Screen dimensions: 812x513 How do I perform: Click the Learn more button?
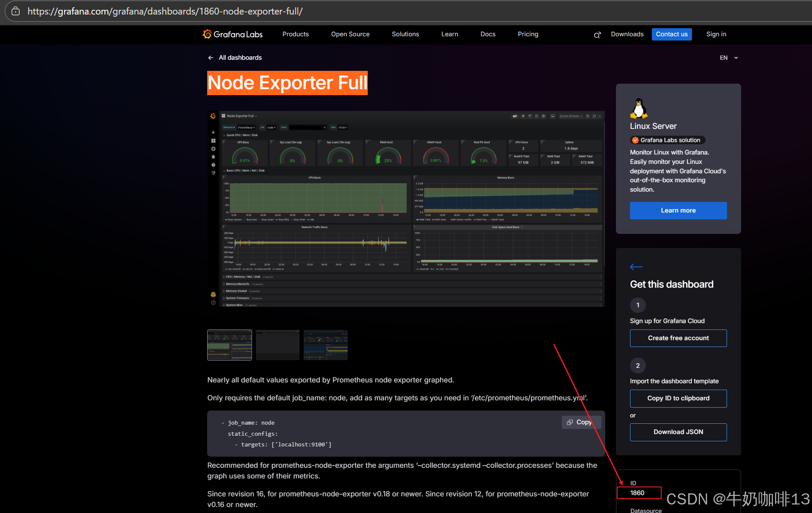(678, 210)
